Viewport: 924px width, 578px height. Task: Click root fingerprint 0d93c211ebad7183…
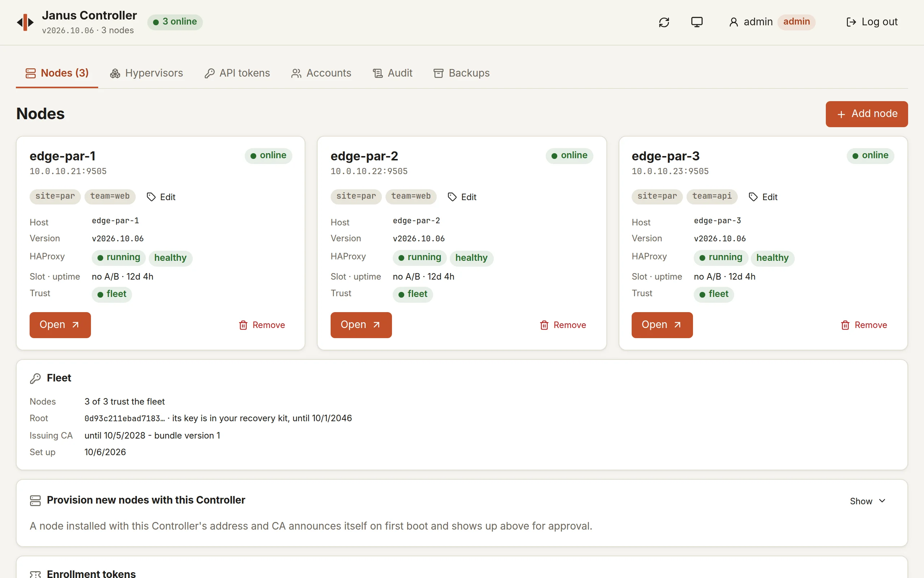[x=125, y=419]
